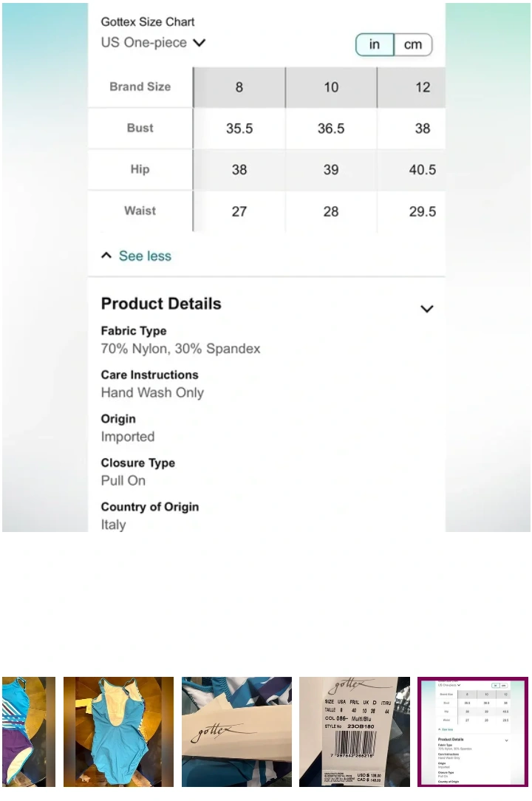Select the "in" unit toggle
The width and height of the screenshot is (532, 801).
click(x=375, y=44)
